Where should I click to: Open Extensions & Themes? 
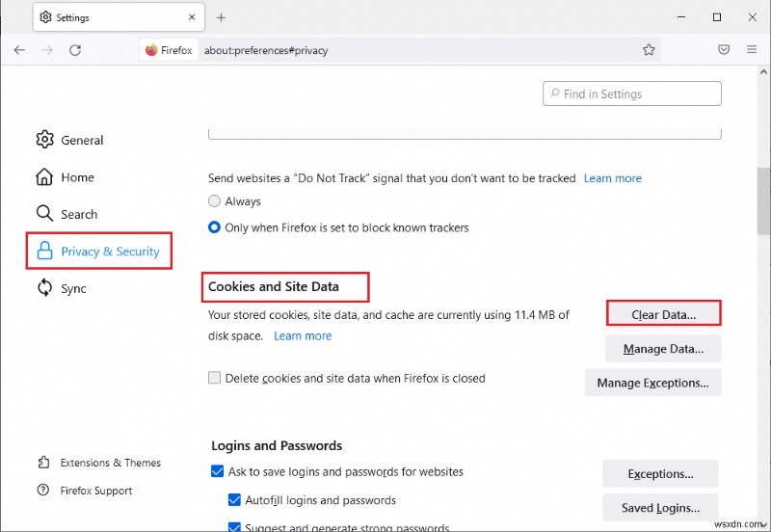tap(110, 463)
